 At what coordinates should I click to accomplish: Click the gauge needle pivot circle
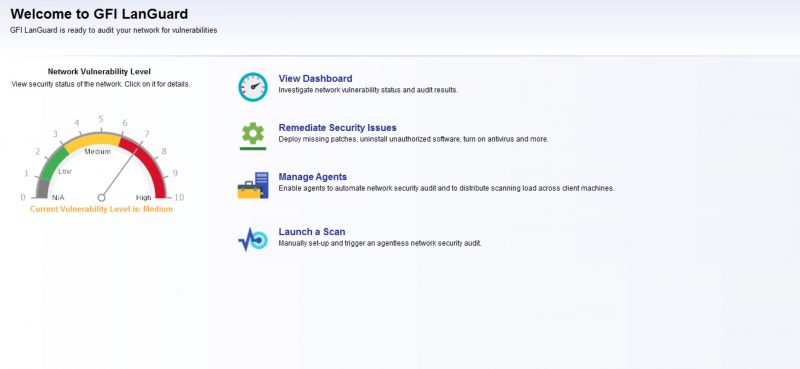(101, 198)
